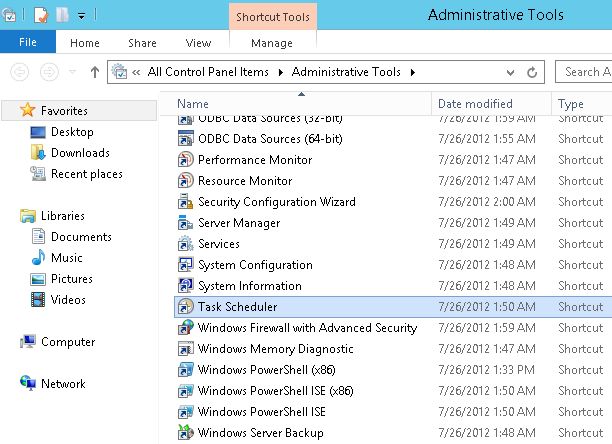
Task: Select the Services gear icon
Action: point(185,244)
